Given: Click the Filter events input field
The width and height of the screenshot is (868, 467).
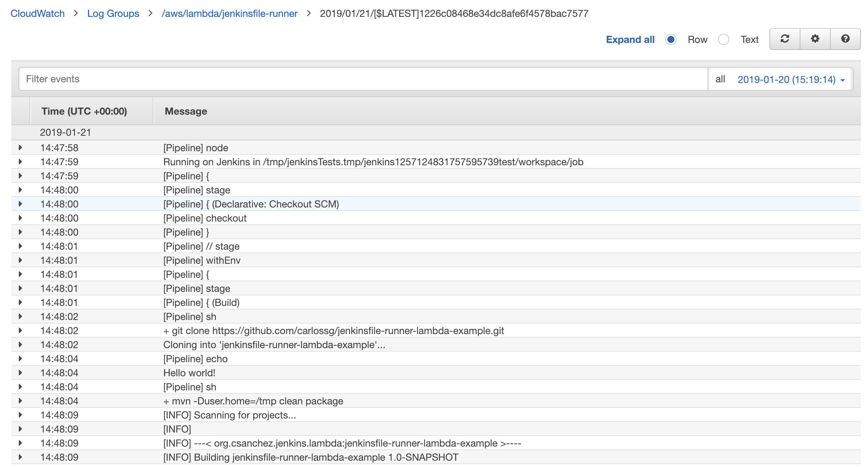Looking at the screenshot, I should coord(363,79).
